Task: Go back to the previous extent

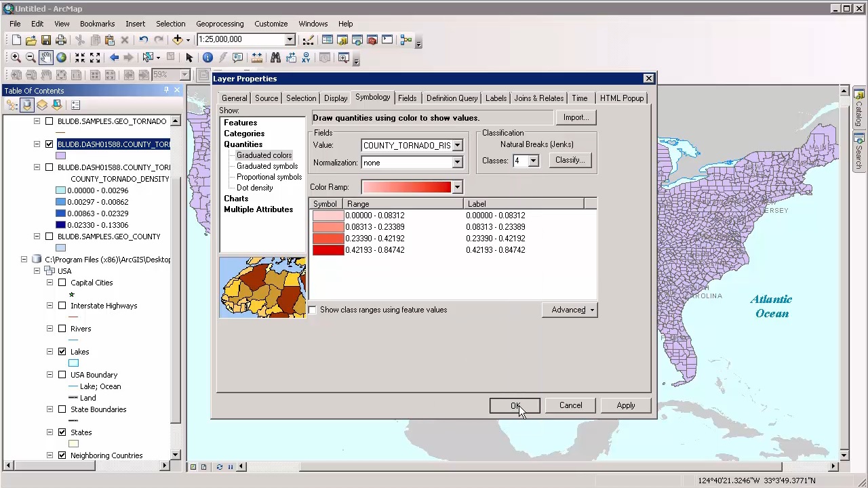Action: tap(114, 58)
